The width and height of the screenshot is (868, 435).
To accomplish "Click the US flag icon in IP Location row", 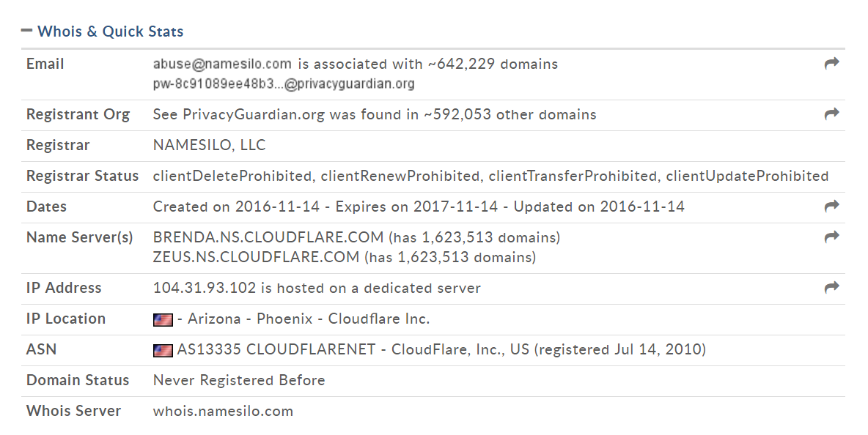I will 163,319.
